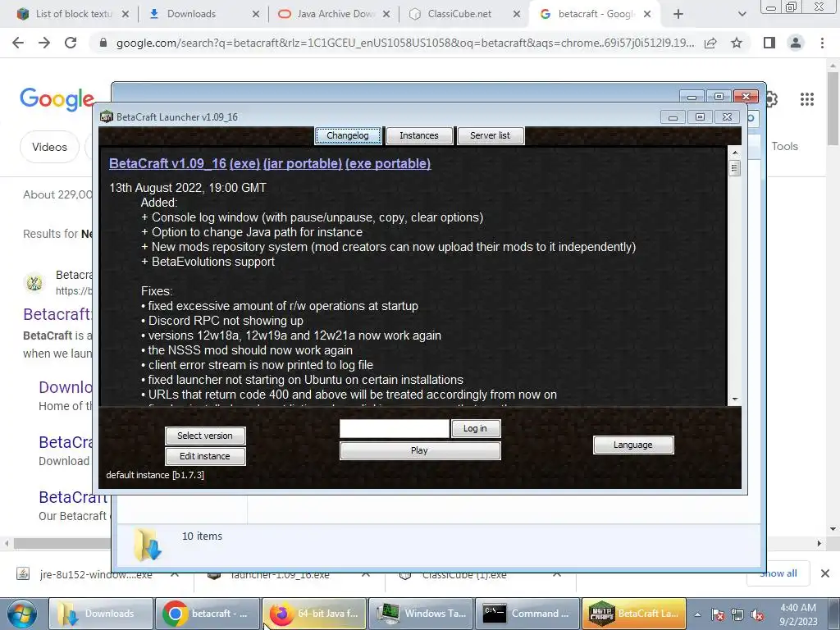Select the Videos search filter chip
The image size is (840, 630).
49,147
